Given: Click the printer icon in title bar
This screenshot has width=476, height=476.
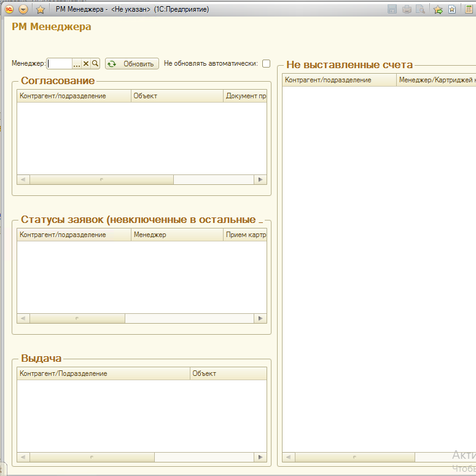Looking at the screenshot, I should click(x=407, y=9).
